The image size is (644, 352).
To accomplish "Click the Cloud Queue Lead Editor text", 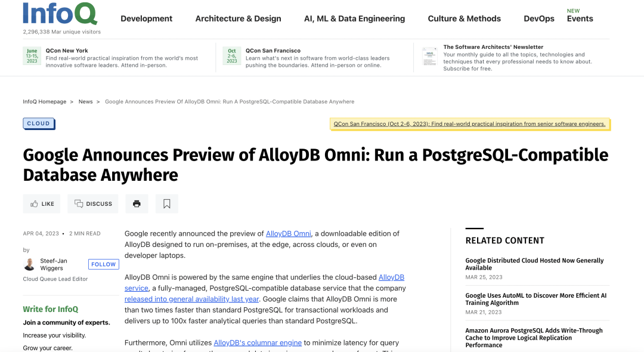I will point(55,279).
